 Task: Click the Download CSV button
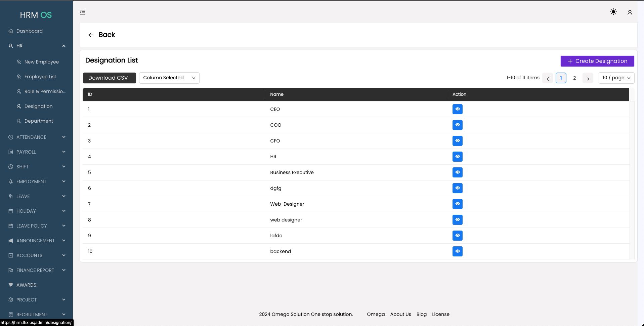[x=110, y=78]
